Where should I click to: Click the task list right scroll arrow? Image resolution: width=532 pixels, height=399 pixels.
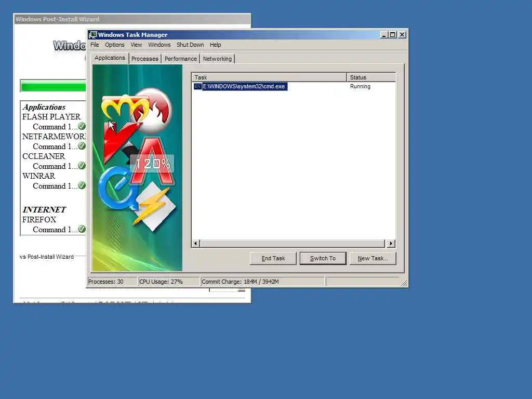391,243
